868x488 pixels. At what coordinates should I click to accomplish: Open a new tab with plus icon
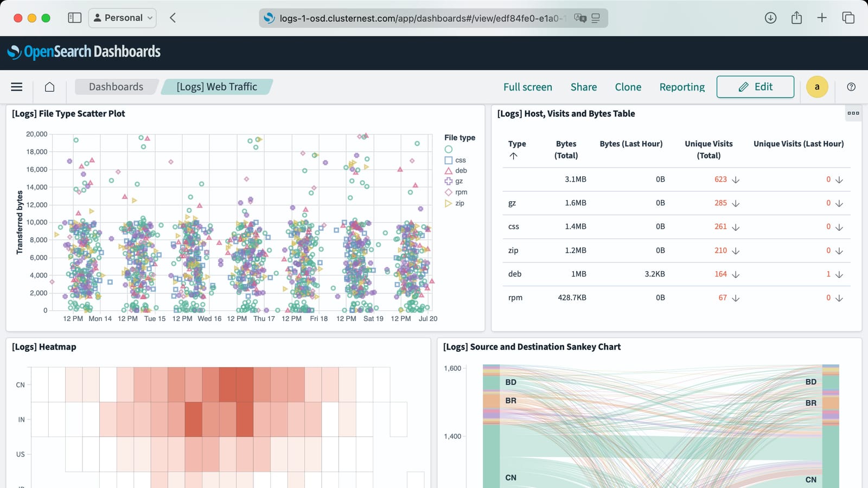coord(822,18)
